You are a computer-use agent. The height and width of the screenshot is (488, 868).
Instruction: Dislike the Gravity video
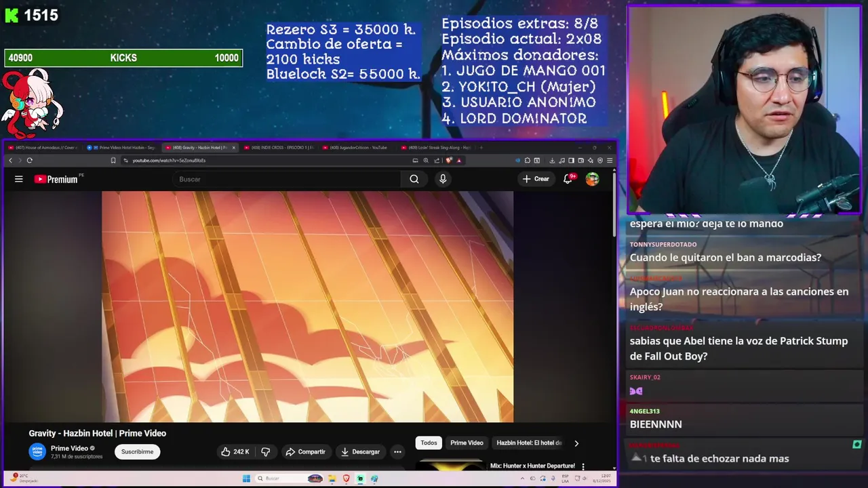pyautogui.click(x=266, y=451)
